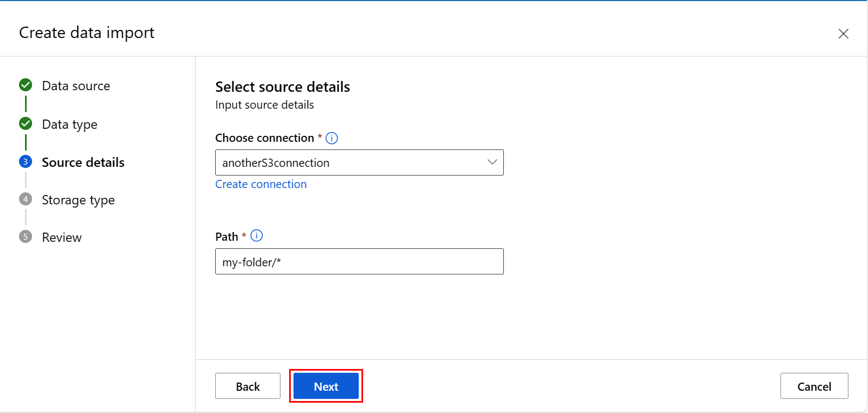Cancel the data import wizard
The image size is (868, 413).
pyautogui.click(x=814, y=386)
